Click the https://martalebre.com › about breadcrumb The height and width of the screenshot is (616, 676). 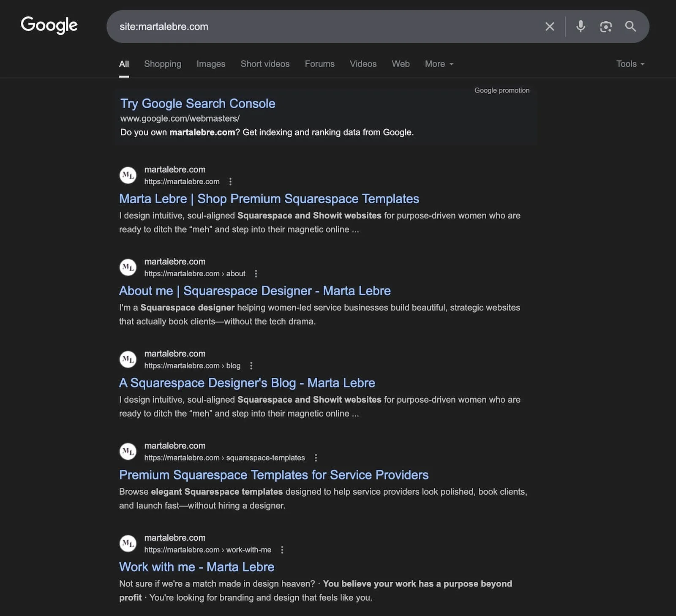tap(195, 274)
